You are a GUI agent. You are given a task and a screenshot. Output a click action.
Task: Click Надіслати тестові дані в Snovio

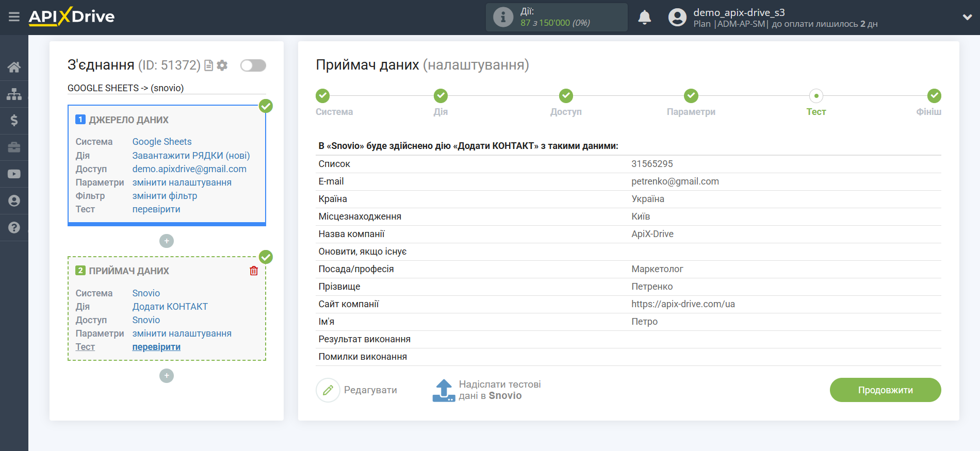point(500,390)
